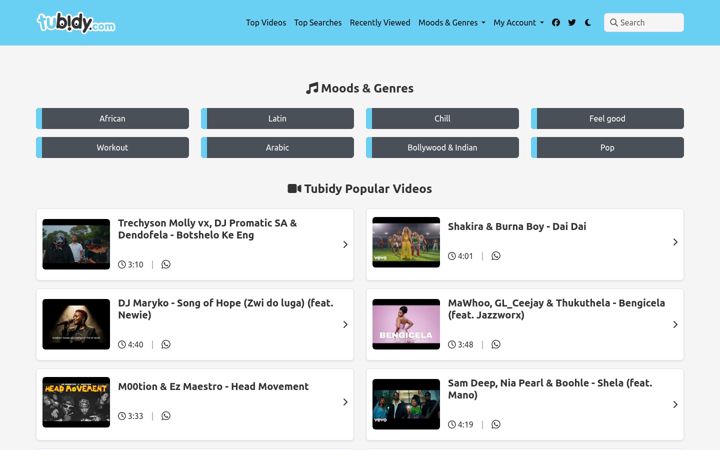Open the My Account dropdown
This screenshot has height=450, width=720.
click(x=518, y=22)
